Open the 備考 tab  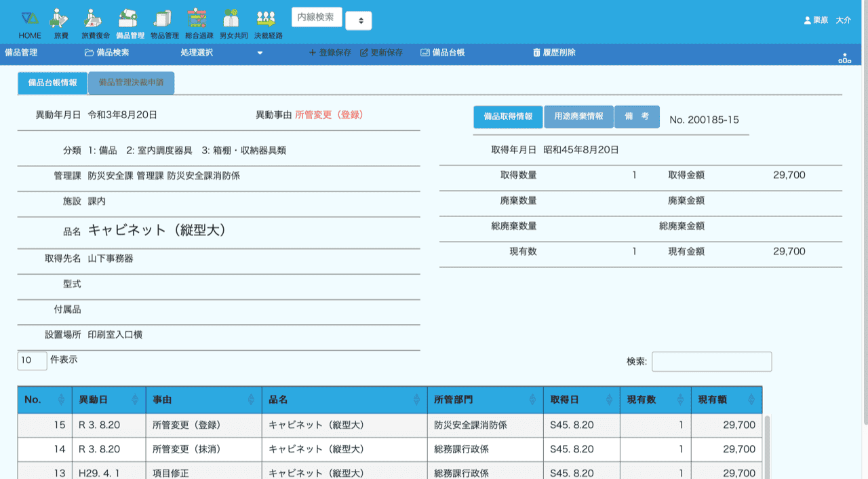pyautogui.click(x=637, y=117)
